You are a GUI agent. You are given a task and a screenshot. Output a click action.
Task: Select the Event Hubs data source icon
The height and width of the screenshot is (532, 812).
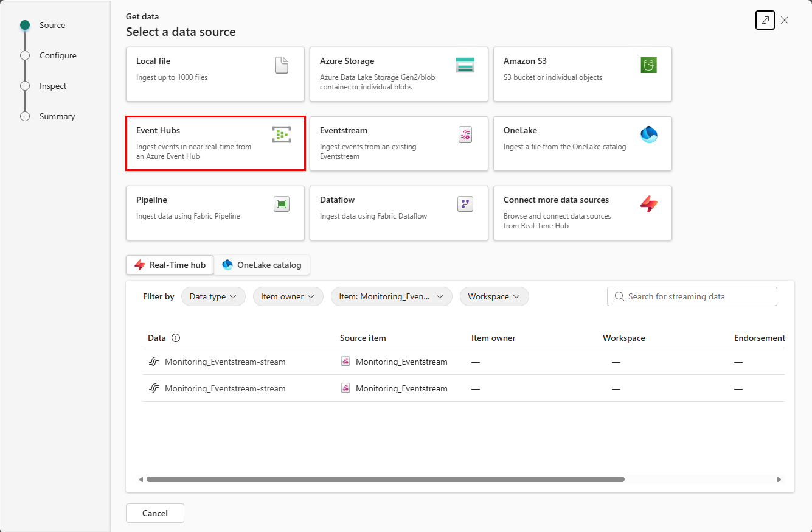tap(282, 135)
